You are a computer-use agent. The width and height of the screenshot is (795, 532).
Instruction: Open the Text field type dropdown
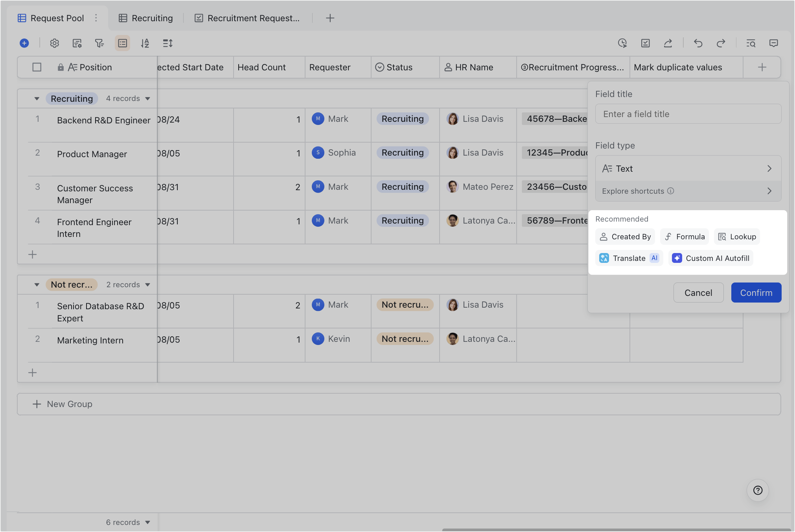688,168
